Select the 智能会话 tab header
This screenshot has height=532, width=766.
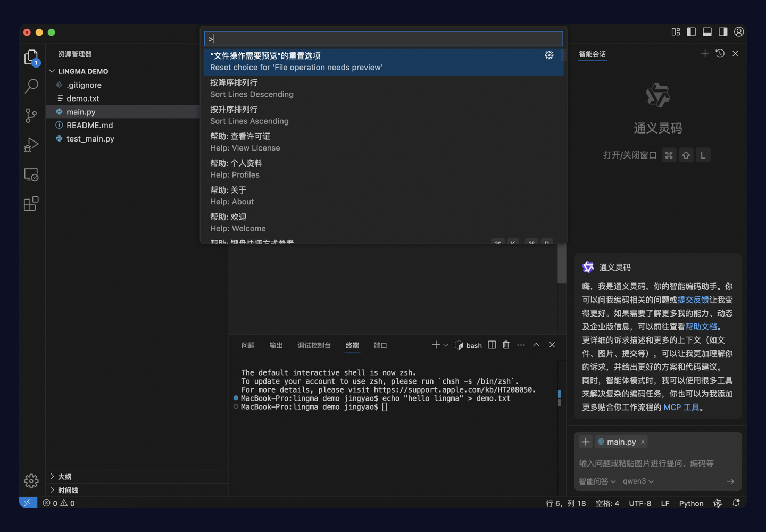tap(592, 54)
